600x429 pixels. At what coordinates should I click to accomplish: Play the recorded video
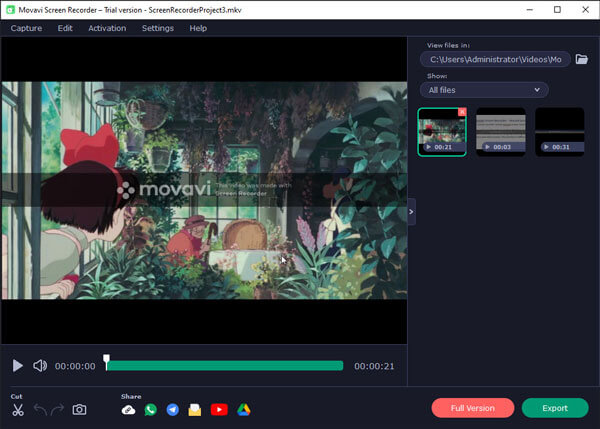click(x=17, y=366)
